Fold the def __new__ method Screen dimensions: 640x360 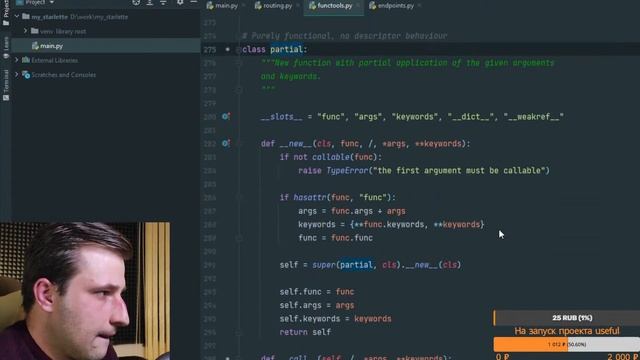pos(240,144)
